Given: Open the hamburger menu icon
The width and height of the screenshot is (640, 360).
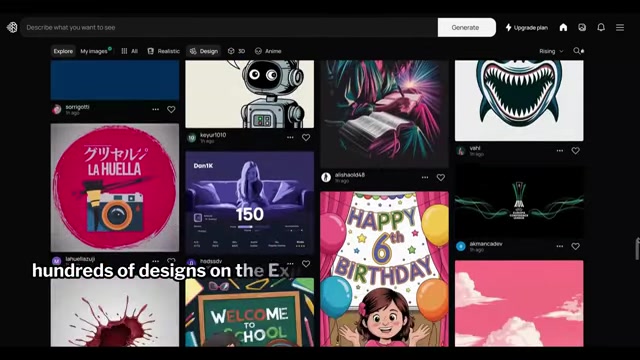Looking at the screenshot, I should coord(620,27).
